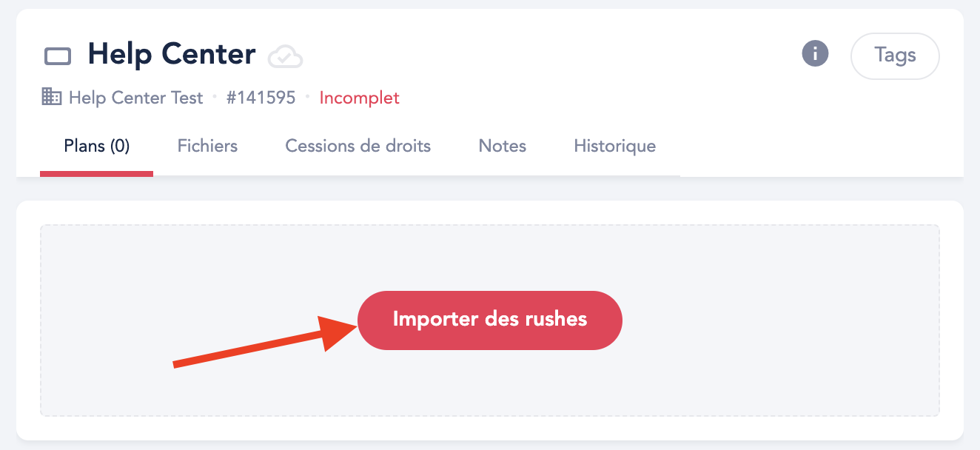980x450 pixels.
Task: Click the red Incomplet status label
Action: coord(359,98)
